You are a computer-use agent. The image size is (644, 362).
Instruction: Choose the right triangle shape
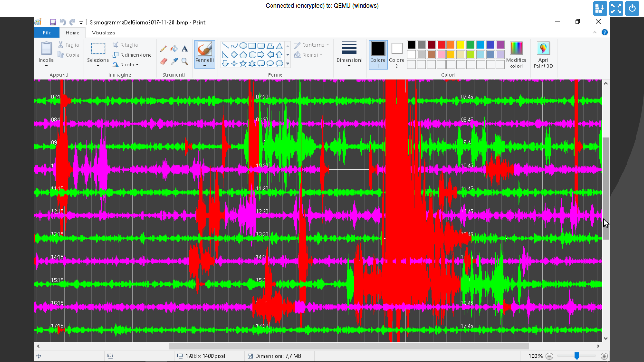tap(225, 55)
